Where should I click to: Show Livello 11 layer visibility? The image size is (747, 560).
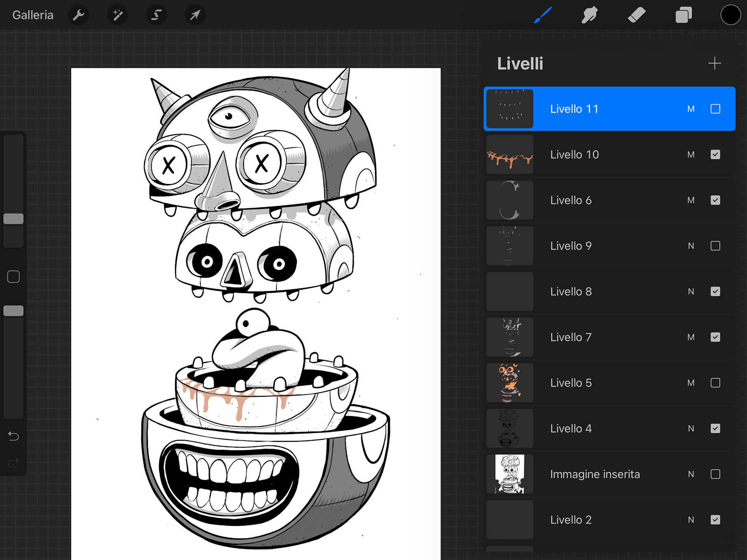click(715, 109)
